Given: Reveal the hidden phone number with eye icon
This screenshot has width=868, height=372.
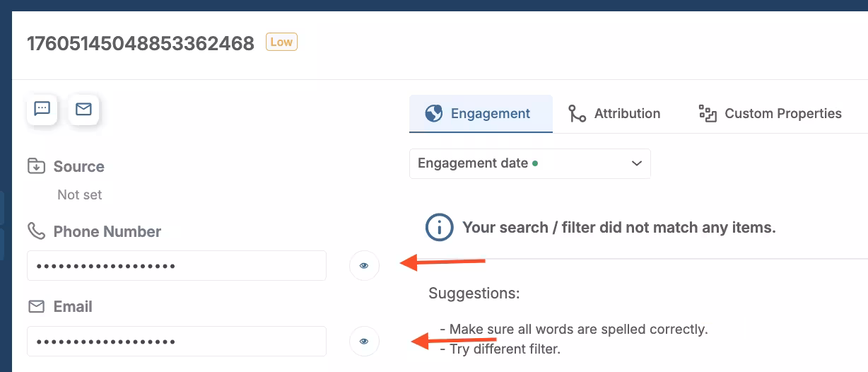Looking at the screenshot, I should click(364, 266).
